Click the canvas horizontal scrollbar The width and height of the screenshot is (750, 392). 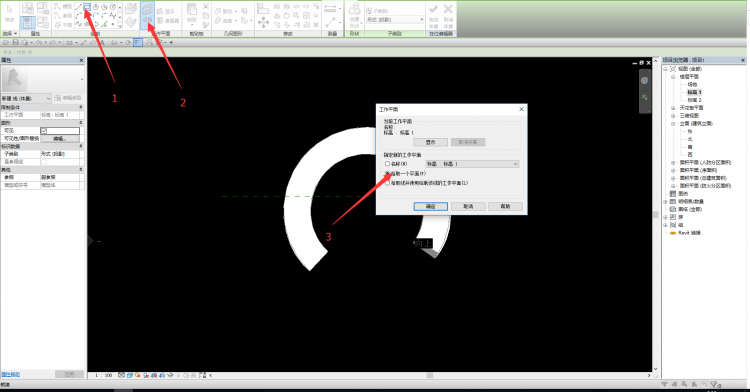click(x=429, y=376)
